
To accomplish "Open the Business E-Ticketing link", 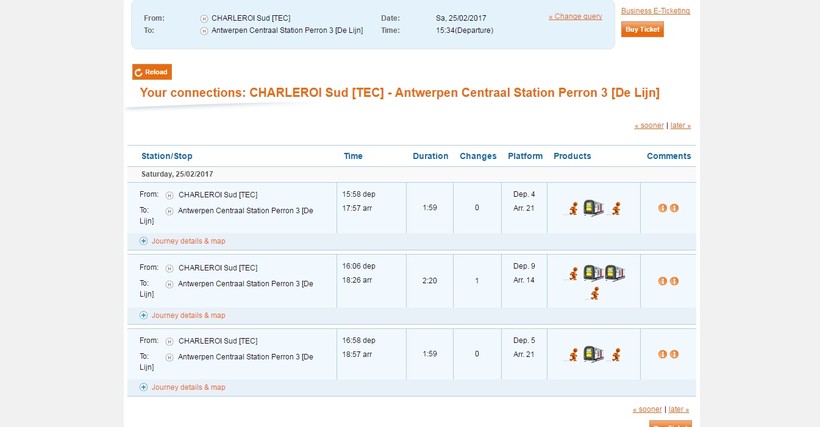I will point(655,11).
